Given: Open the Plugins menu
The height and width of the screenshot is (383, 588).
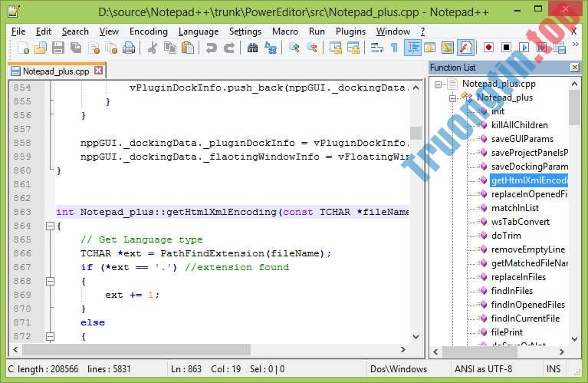Looking at the screenshot, I should coord(350,31).
